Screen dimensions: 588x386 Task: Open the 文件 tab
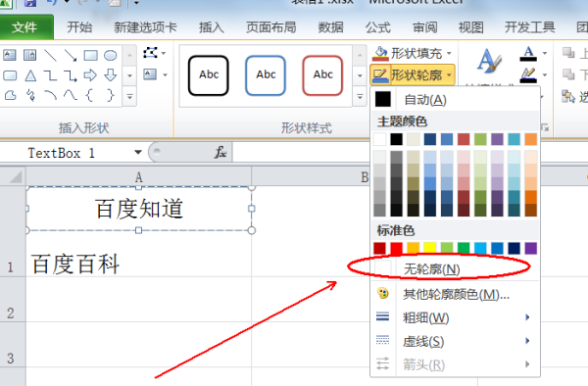click(24, 27)
